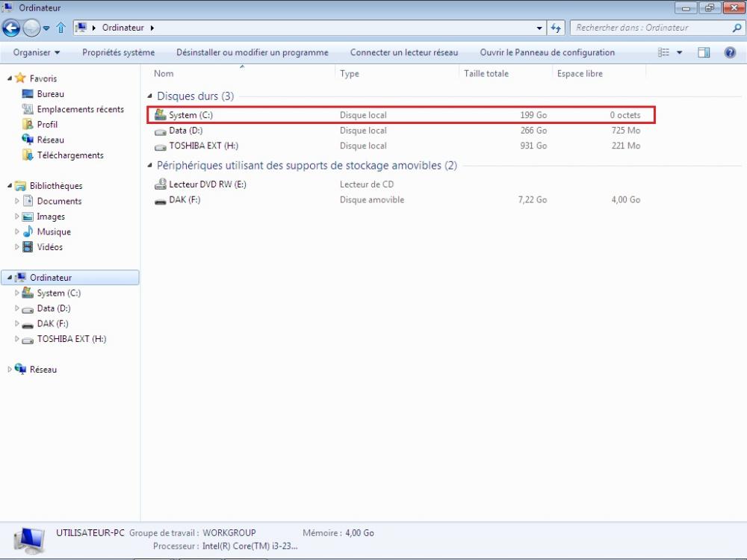Change the view with the view icon
Viewport: 747px width, 560px height.
point(663,52)
